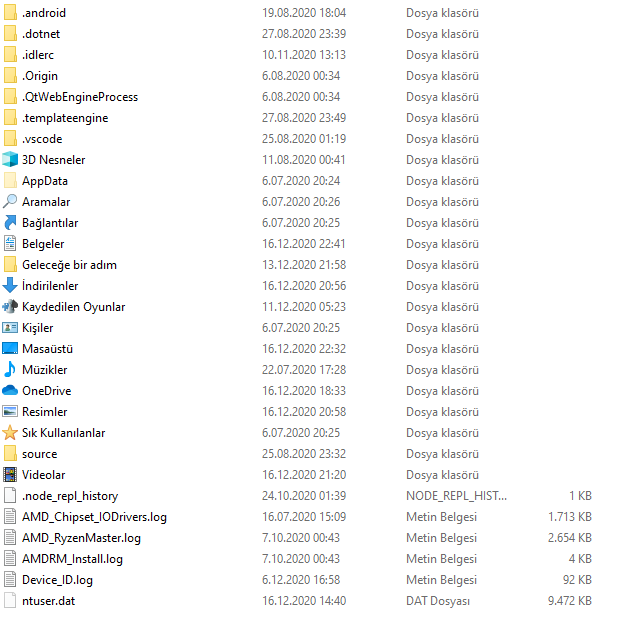Click the 2.654 KB size value
This screenshot has width=617, height=641.
tap(570, 538)
